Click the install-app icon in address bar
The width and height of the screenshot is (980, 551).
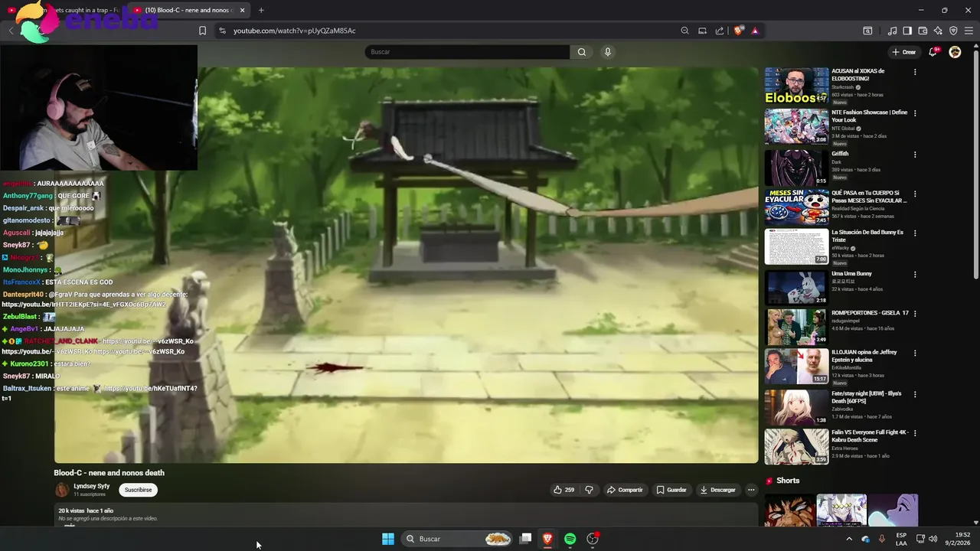pos(702,31)
